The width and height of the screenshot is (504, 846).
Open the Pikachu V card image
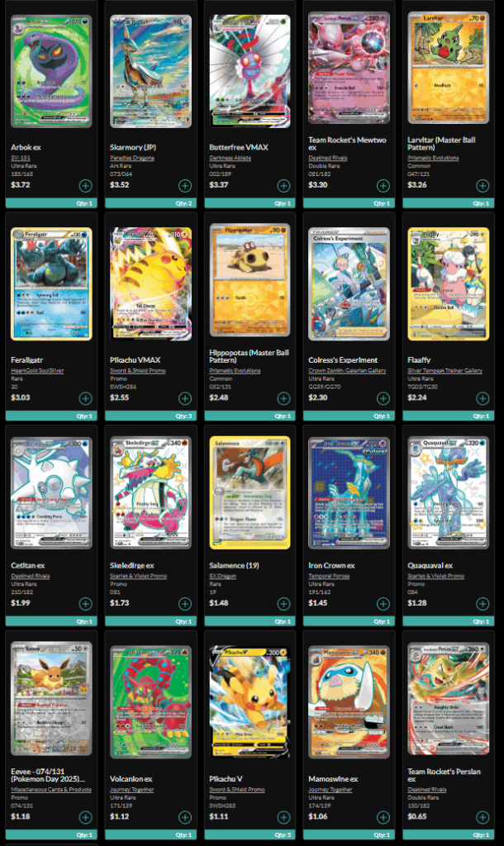(250, 702)
